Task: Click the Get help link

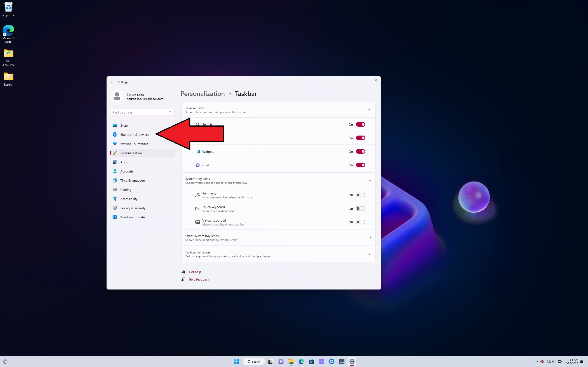Action: click(x=195, y=271)
